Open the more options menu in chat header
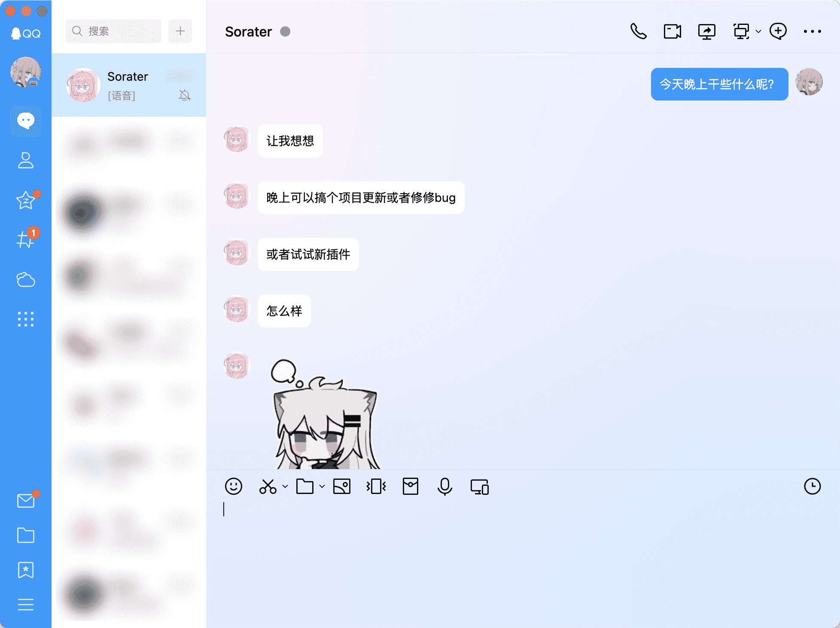Viewport: 840px width, 628px height. (x=813, y=31)
